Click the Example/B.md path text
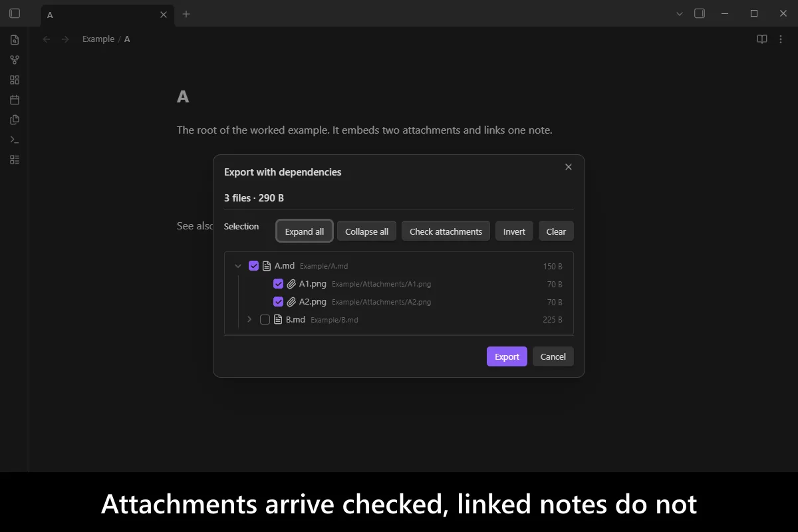Image resolution: width=798 pixels, height=532 pixels. 334,320
